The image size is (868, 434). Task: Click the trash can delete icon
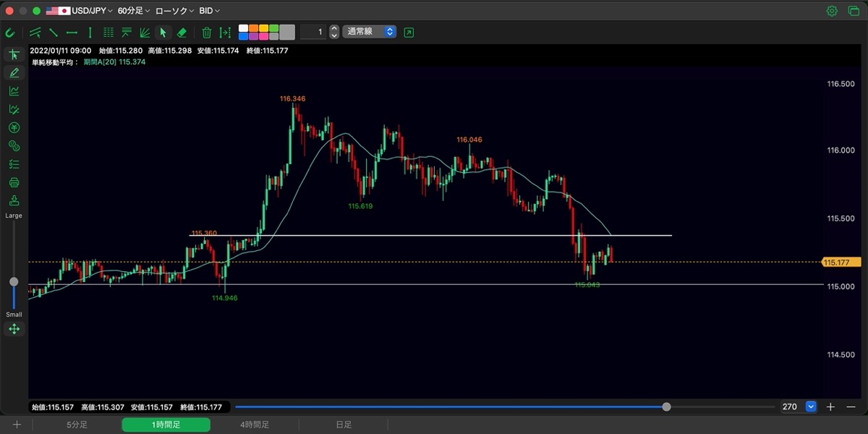tap(207, 33)
